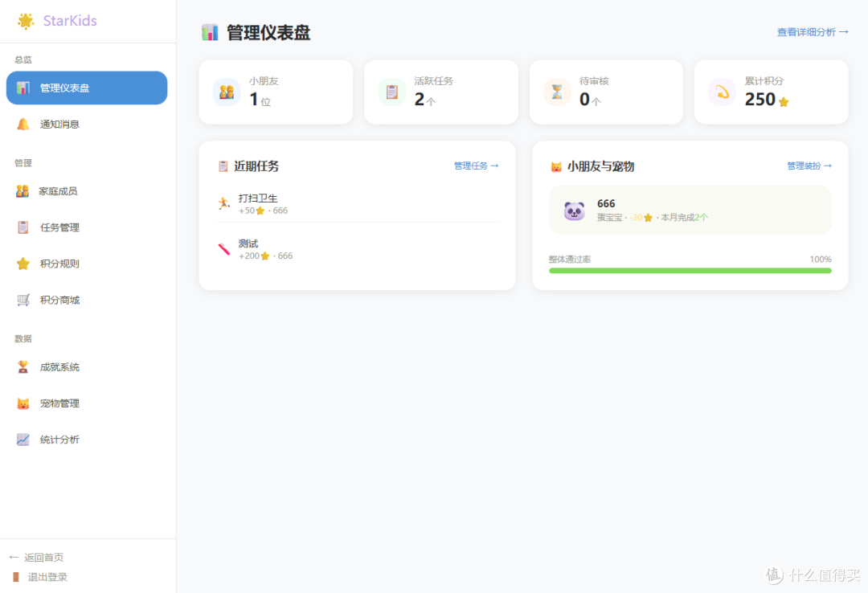Click the +200 points text of 测试
Viewport: 868px width, 593px height.
coord(254,256)
